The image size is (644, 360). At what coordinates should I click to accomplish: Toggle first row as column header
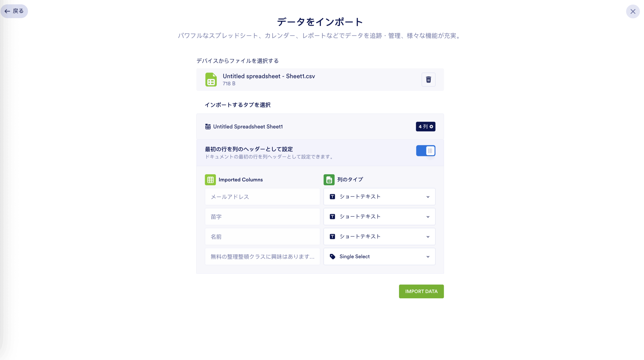[x=425, y=151]
